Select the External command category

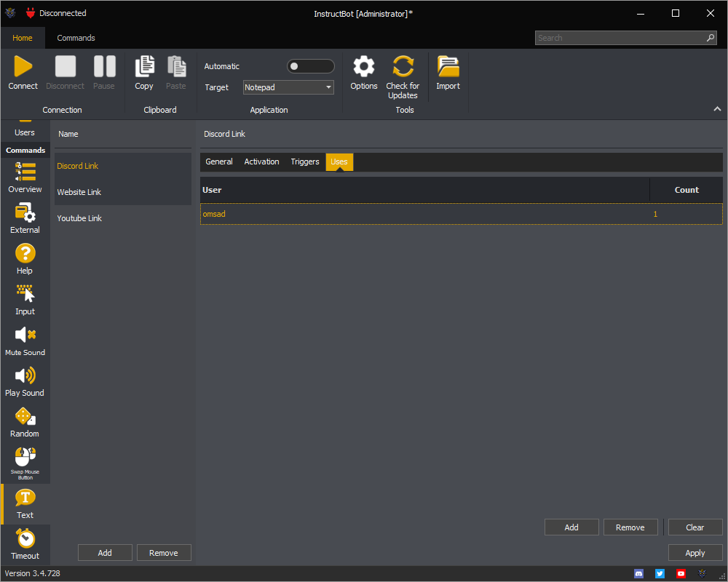coord(25,218)
